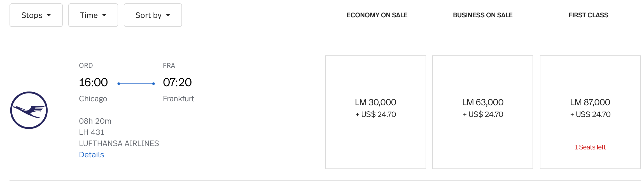Open flight Details link

91,154
